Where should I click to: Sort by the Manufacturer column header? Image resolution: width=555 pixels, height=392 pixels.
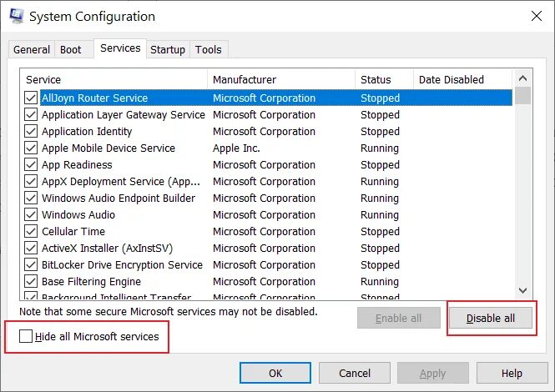(281, 80)
